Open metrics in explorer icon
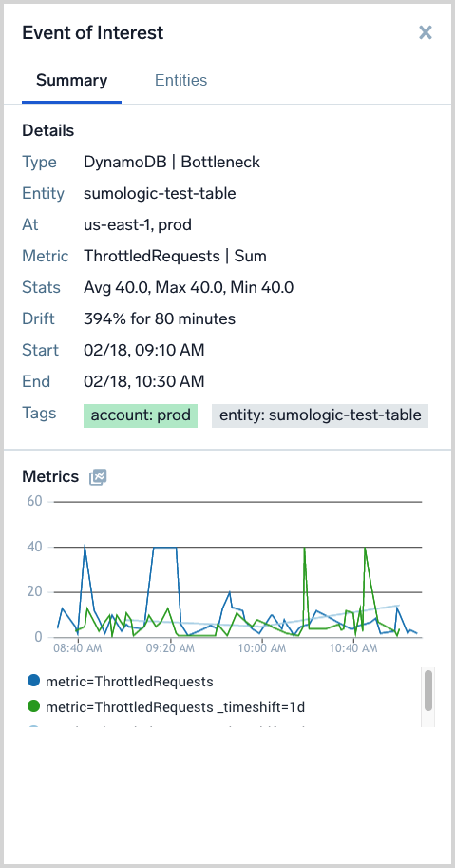This screenshot has width=455, height=868. coord(98,476)
